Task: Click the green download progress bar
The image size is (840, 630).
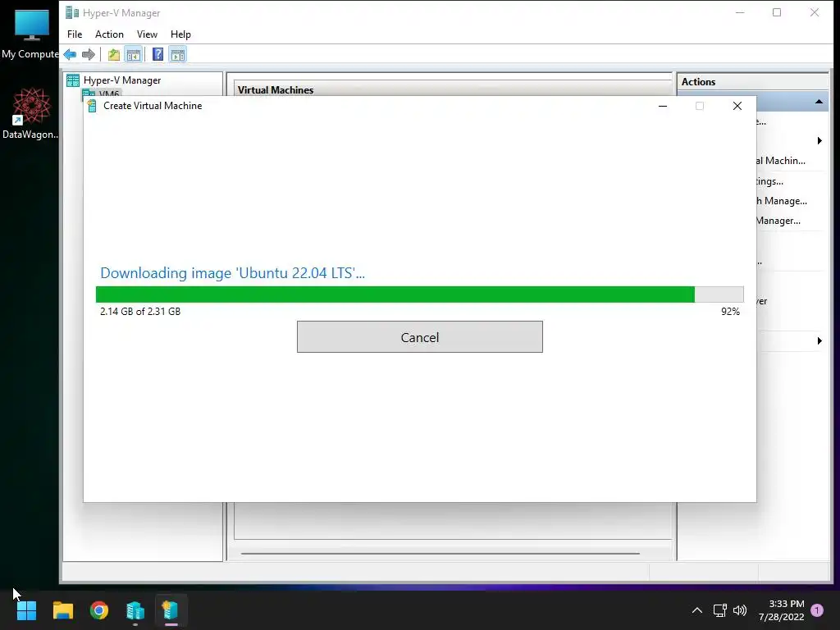Action: [x=419, y=294]
